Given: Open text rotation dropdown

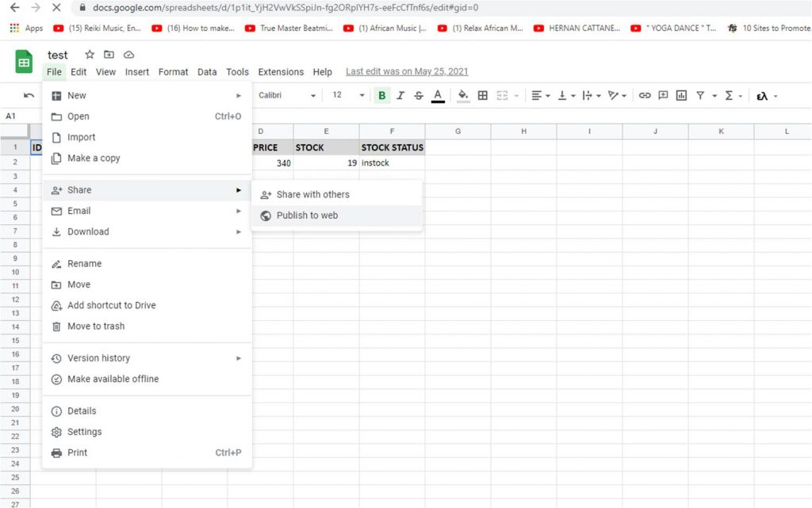Looking at the screenshot, I should (617, 95).
